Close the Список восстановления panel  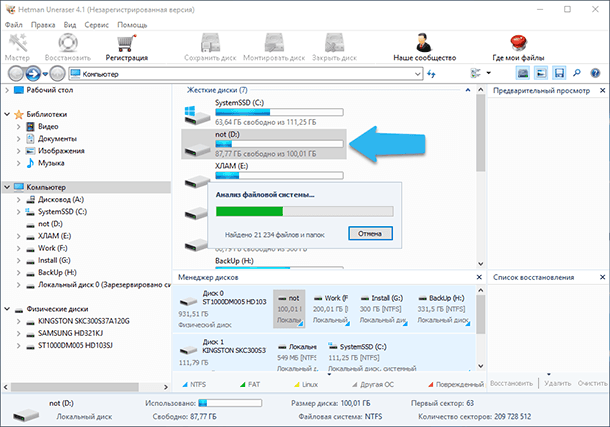pyautogui.click(x=603, y=277)
